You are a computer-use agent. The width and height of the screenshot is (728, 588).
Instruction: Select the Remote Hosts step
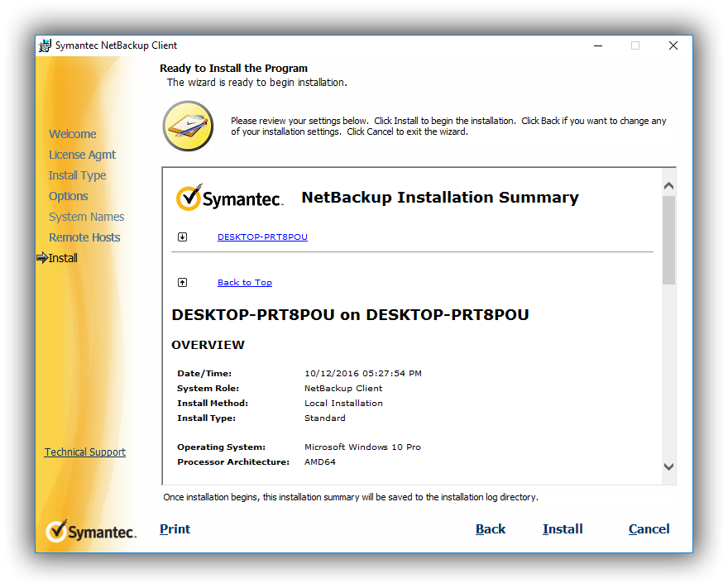(x=84, y=237)
